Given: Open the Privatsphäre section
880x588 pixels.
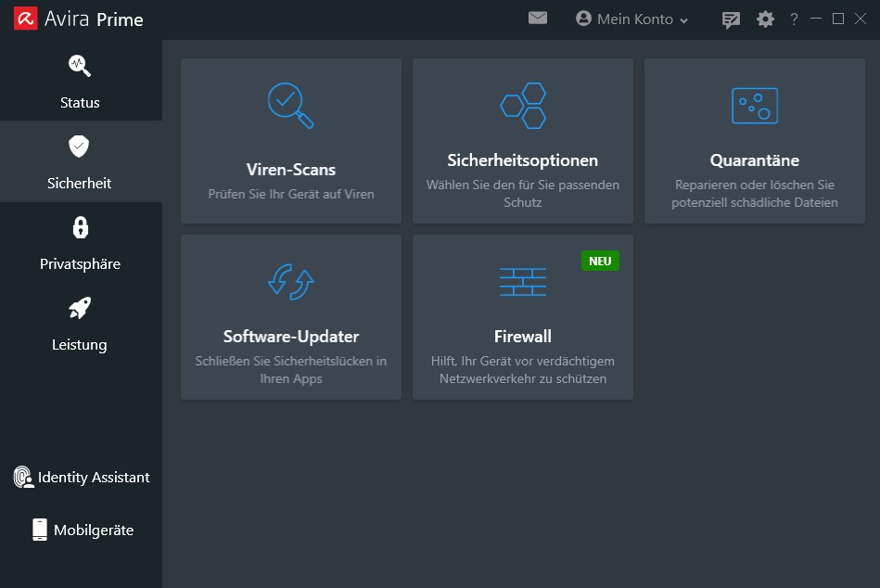Looking at the screenshot, I should point(80,242).
